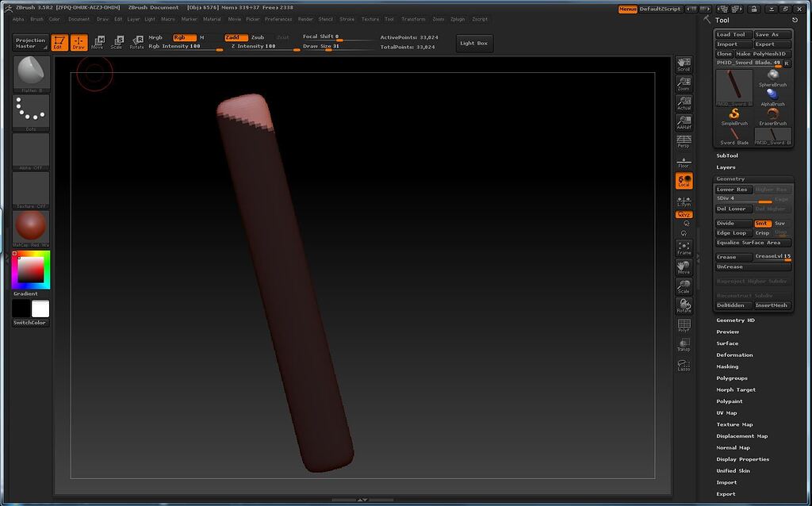Enable the Smt smoothing toggle
The width and height of the screenshot is (812, 506).
coord(763,223)
